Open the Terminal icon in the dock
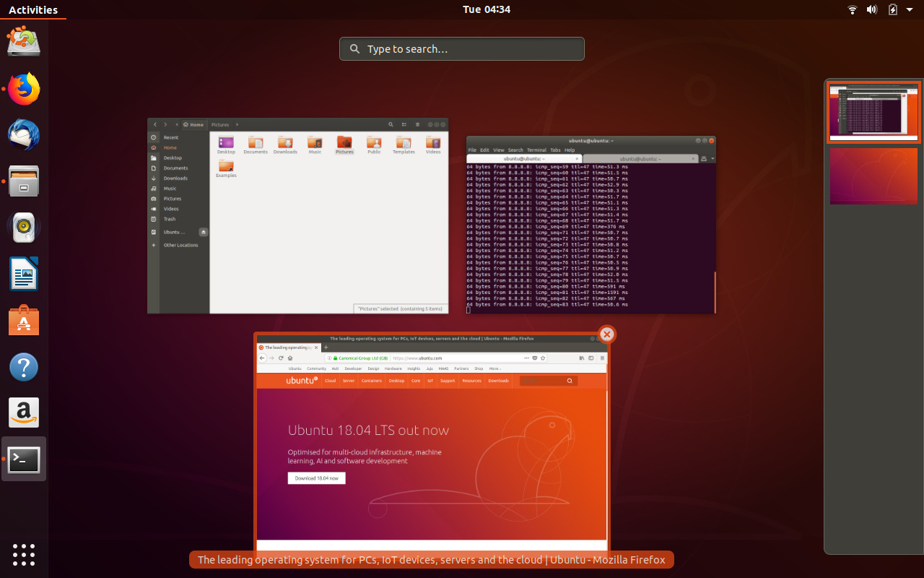Image resolution: width=924 pixels, height=578 pixels. [x=24, y=460]
